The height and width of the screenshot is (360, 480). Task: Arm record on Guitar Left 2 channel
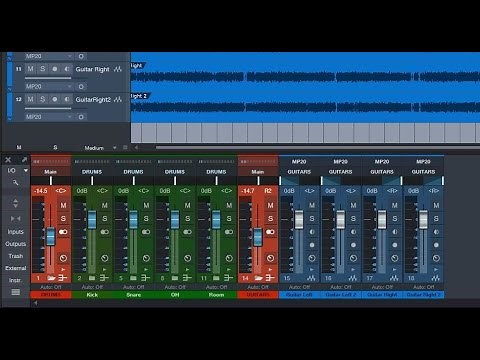(353, 245)
